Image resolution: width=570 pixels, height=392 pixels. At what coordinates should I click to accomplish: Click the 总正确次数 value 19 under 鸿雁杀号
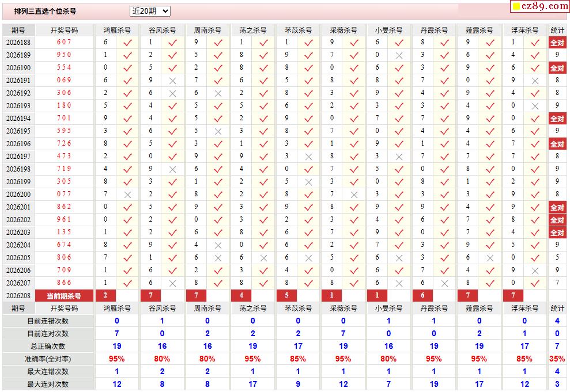click(x=116, y=347)
